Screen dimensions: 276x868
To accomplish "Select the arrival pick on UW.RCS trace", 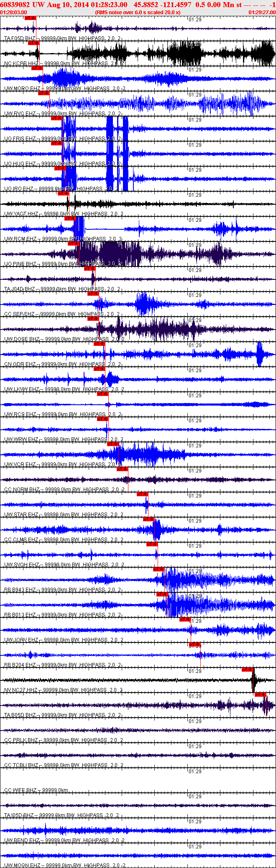I will point(102,394).
